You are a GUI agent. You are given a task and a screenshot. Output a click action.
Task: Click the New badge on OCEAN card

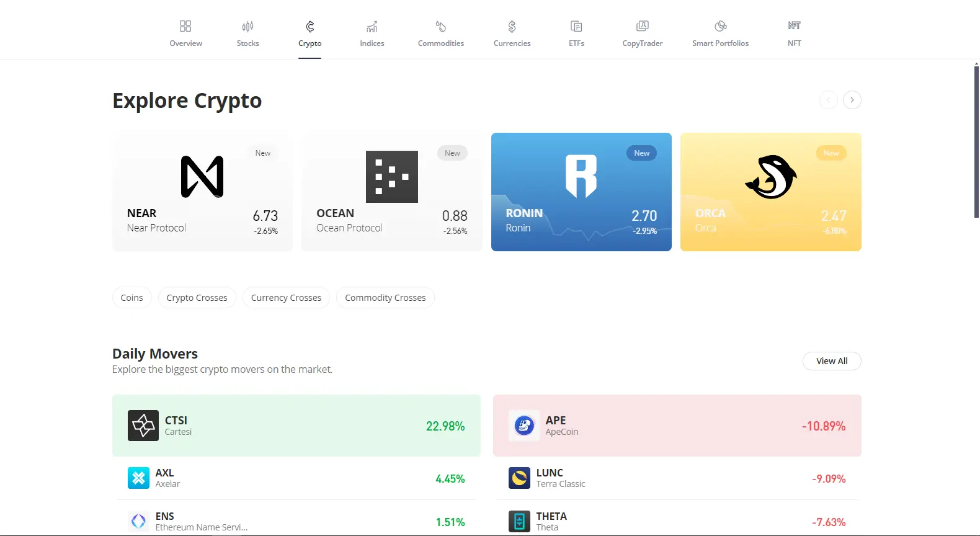(x=452, y=153)
